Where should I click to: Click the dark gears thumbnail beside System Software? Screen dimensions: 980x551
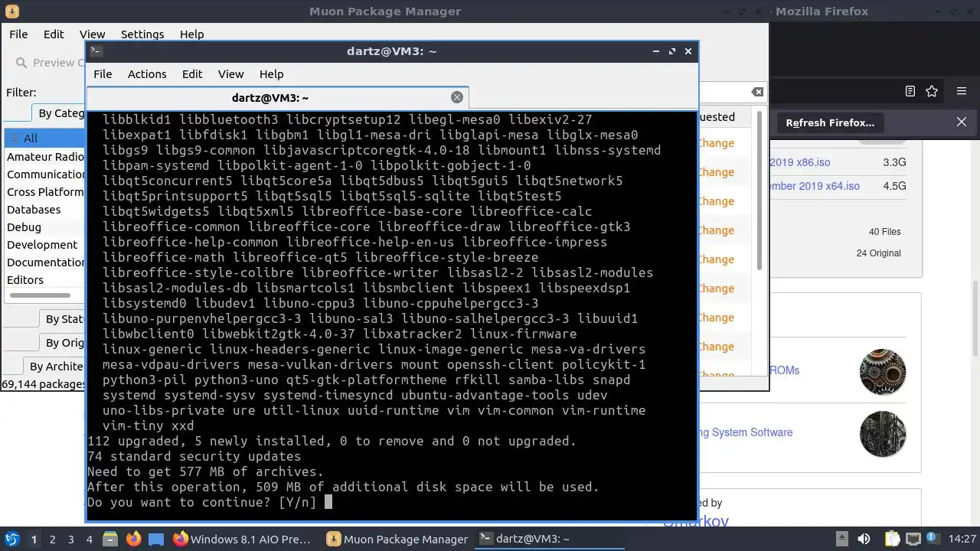click(883, 434)
